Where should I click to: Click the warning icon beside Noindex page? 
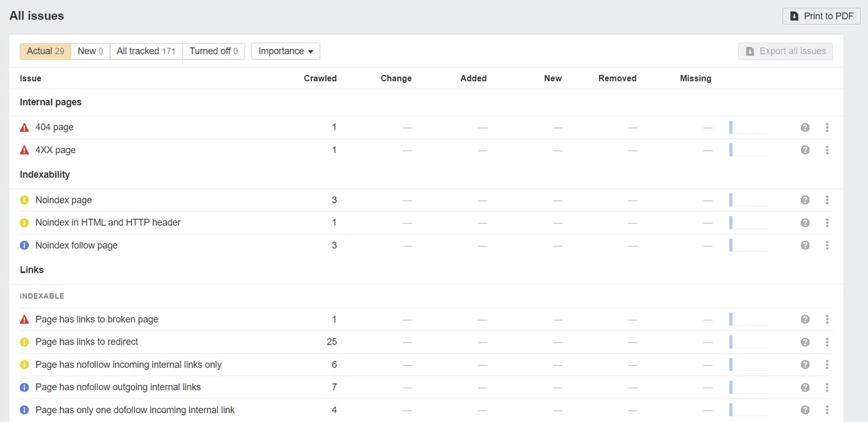[24, 200]
